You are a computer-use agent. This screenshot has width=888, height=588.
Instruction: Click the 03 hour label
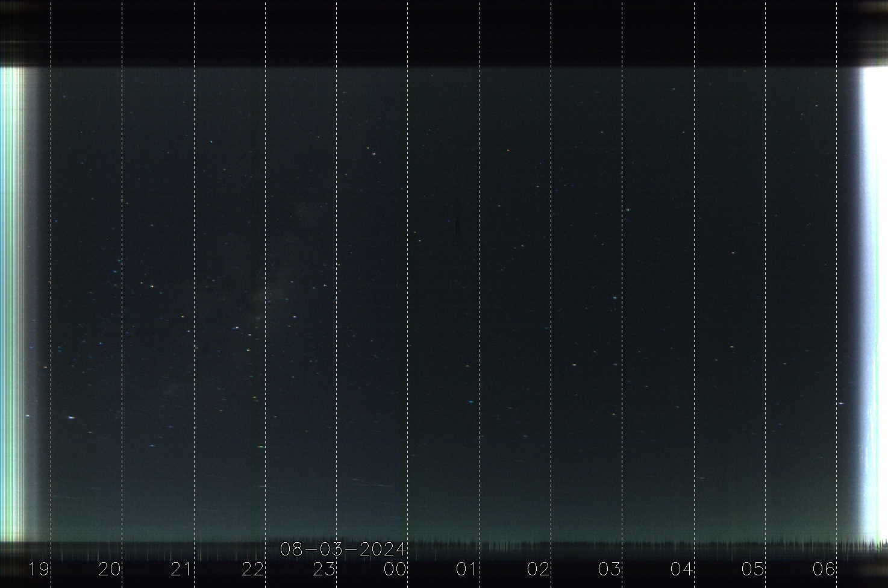point(610,569)
